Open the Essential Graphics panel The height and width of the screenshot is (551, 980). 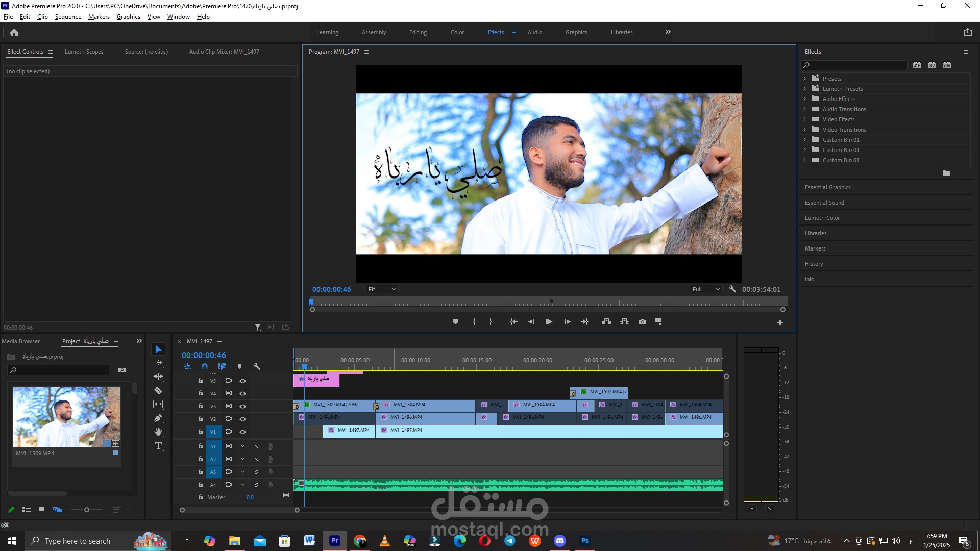tap(827, 187)
